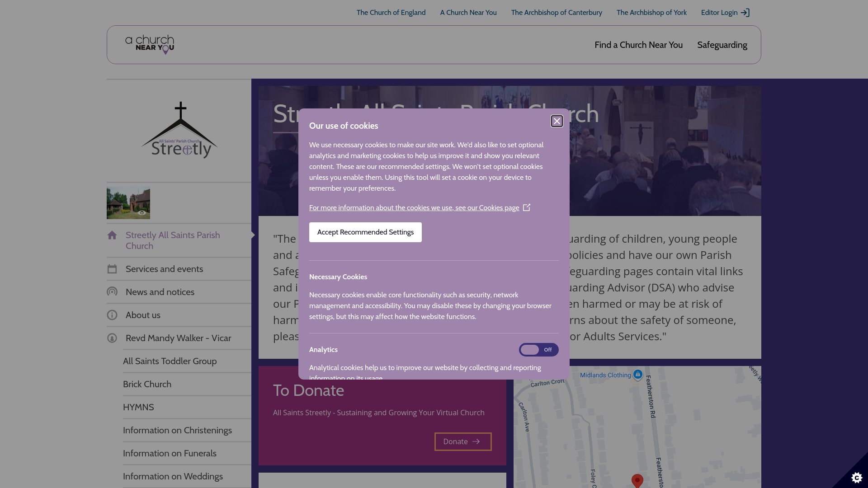Click the Editor Login arrow icon
This screenshot has width=868, height=488.
745,13
